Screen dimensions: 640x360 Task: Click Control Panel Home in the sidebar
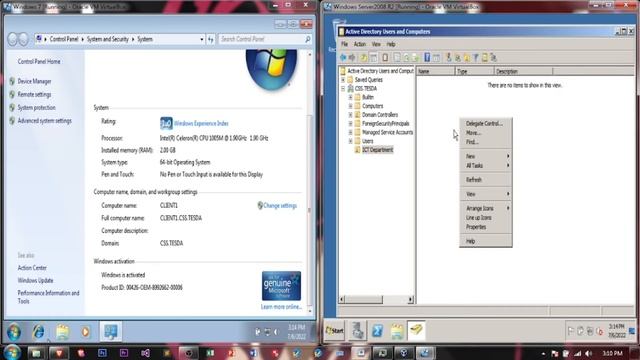(x=39, y=62)
